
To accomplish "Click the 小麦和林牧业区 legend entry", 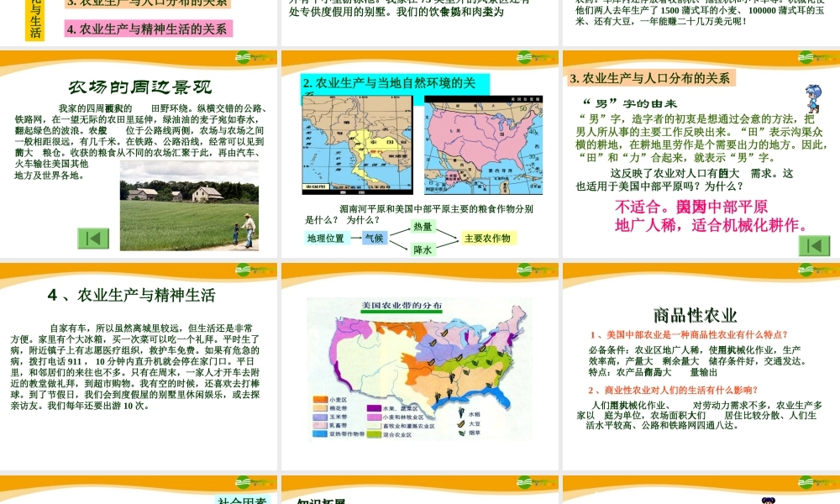I will (396, 417).
